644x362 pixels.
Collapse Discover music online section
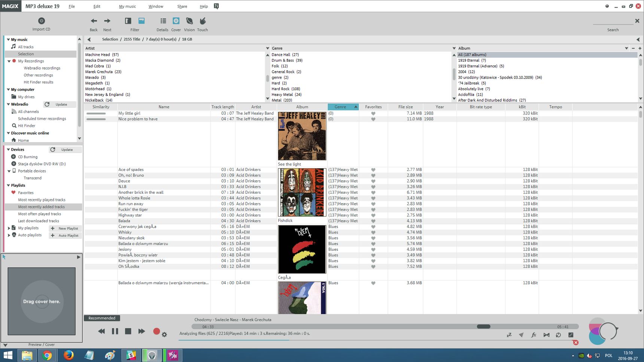[8, 133]
